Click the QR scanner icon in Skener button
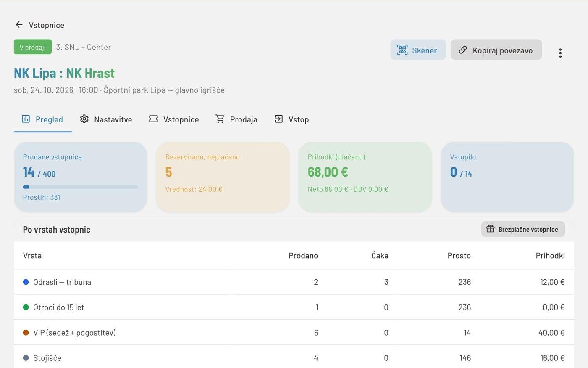This screenshot has height=368, width=588. coord(402,50)
